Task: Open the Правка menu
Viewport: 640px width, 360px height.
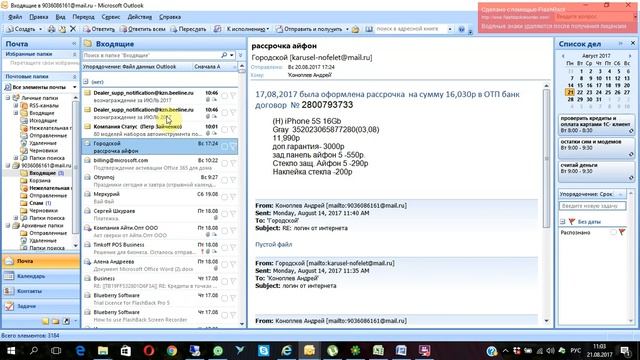Action: click(39, 17)
